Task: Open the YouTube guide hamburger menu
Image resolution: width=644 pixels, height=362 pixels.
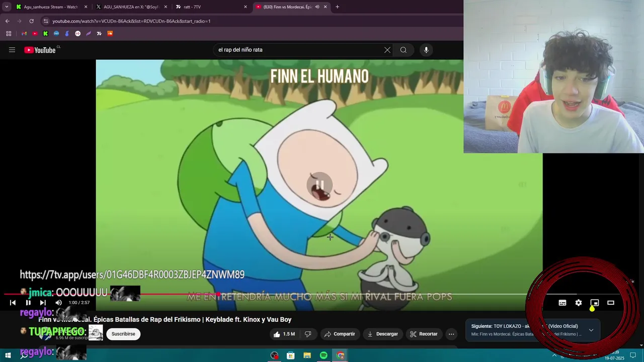Action: 12,50
